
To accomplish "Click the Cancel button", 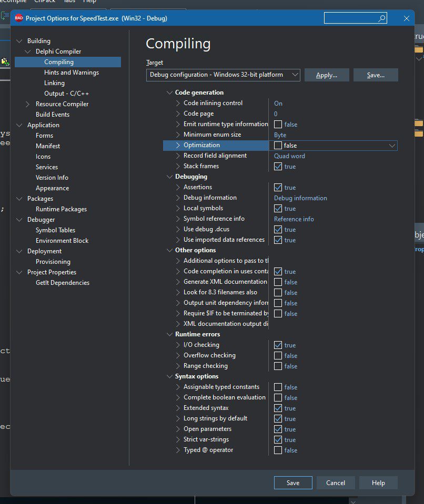I will pos(336,483).
